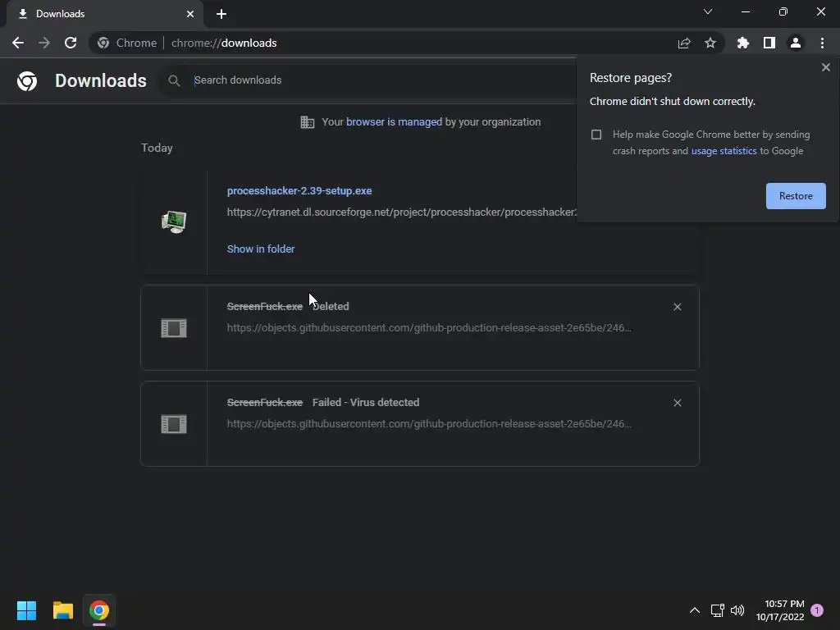Viewport: 840px width, 630px height.
Task: Open the 'usage statistics' link
Action: point(724,151)
